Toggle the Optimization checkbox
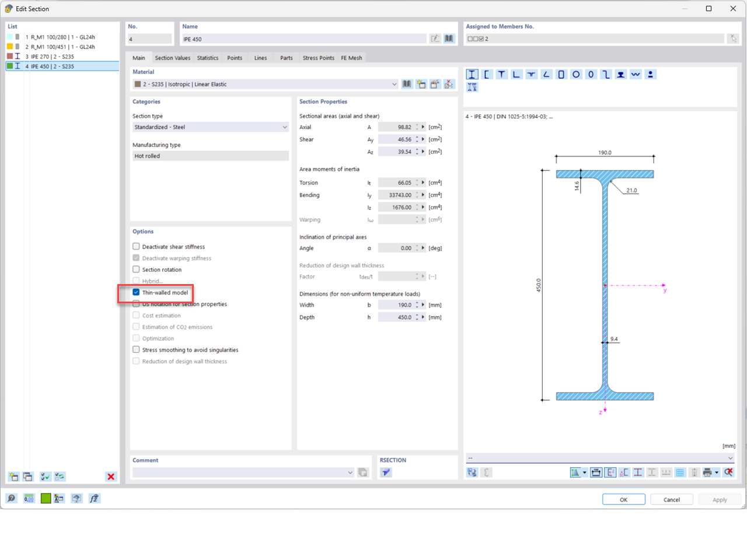747x560 pixels. tap(136, 338)
